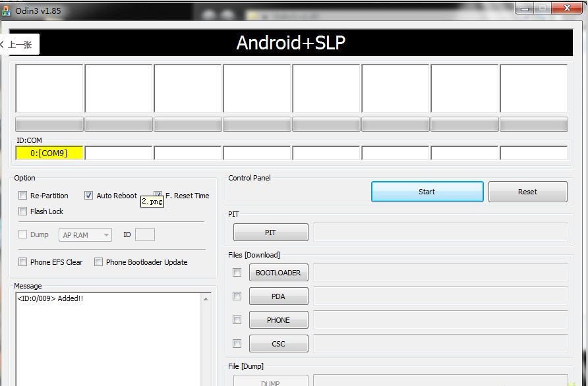
Task: Click the DUMP file button
Action: 271,381
